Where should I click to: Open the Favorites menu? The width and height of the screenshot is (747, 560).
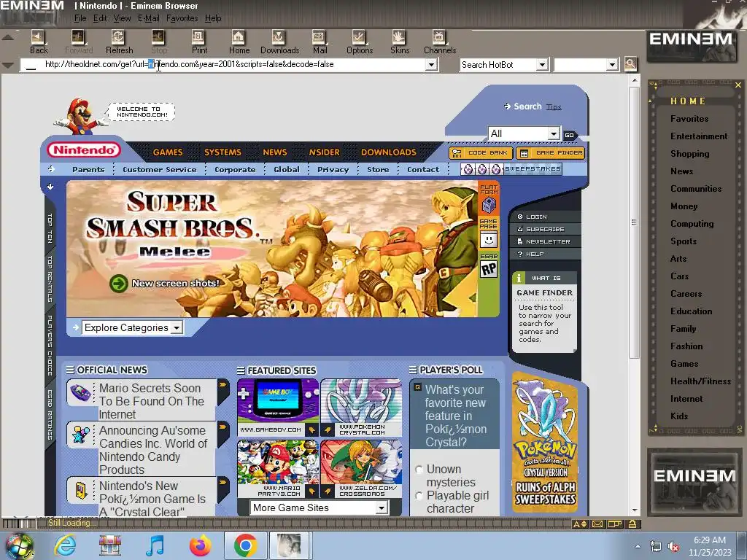tap(182, 18)
